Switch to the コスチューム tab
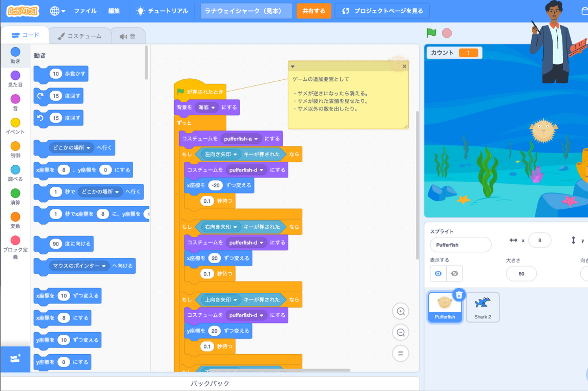The width and height of the screenshot is (588, 391). tap(80, 36)
